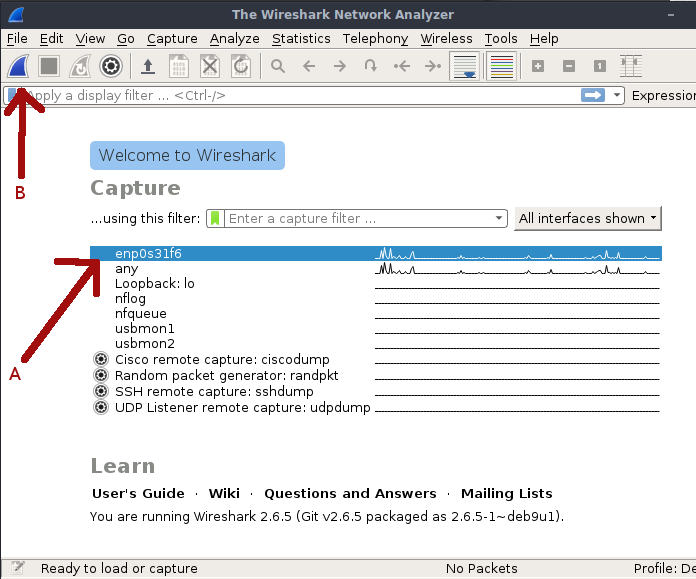Open a capture file with the upload arrow icon
This screenshot has height=579, width=696.
click(x=148, y=67)
